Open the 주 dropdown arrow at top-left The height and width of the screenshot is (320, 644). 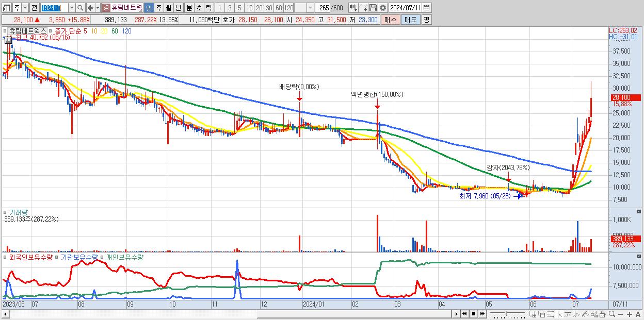tap(25, 8)
